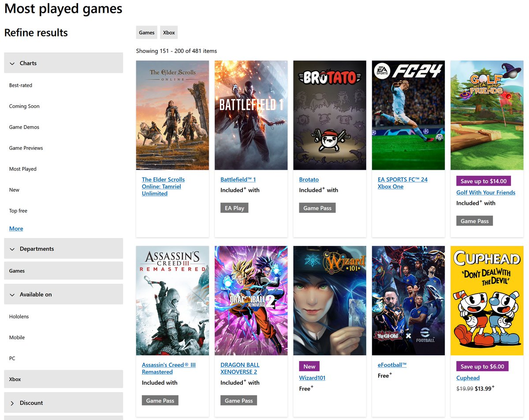Open the Wizard101 title link
The height and width of the screenshot is (420, 529).
point(312,378)
